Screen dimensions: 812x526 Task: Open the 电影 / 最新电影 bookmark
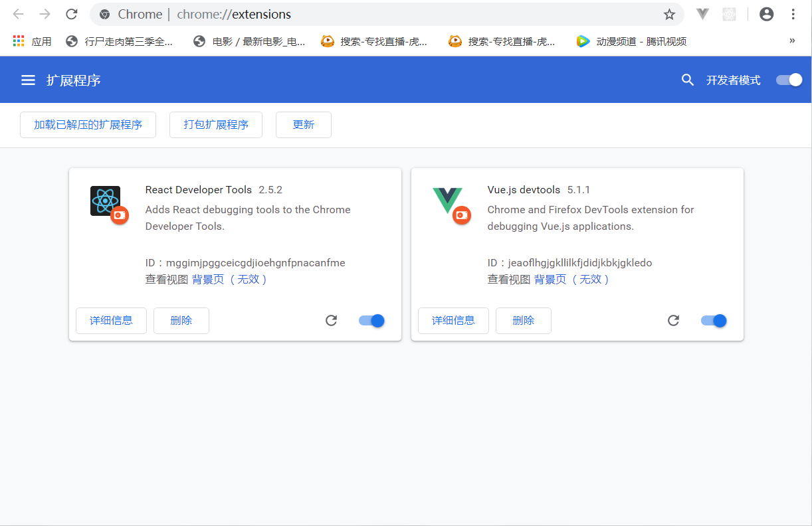point(249,41)
